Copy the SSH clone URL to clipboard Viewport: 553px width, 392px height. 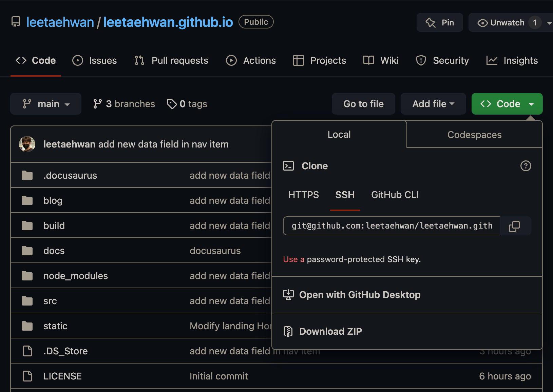click(514, 226)
